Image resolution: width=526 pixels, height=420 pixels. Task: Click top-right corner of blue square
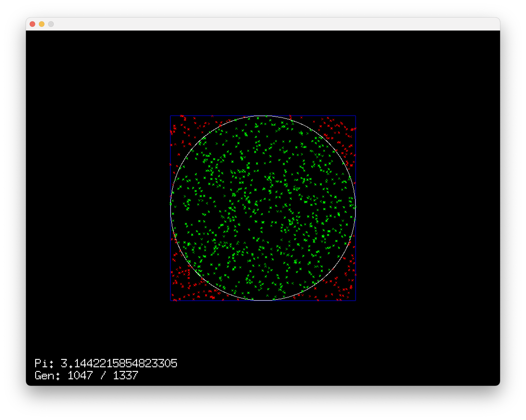tap(356, 116)
